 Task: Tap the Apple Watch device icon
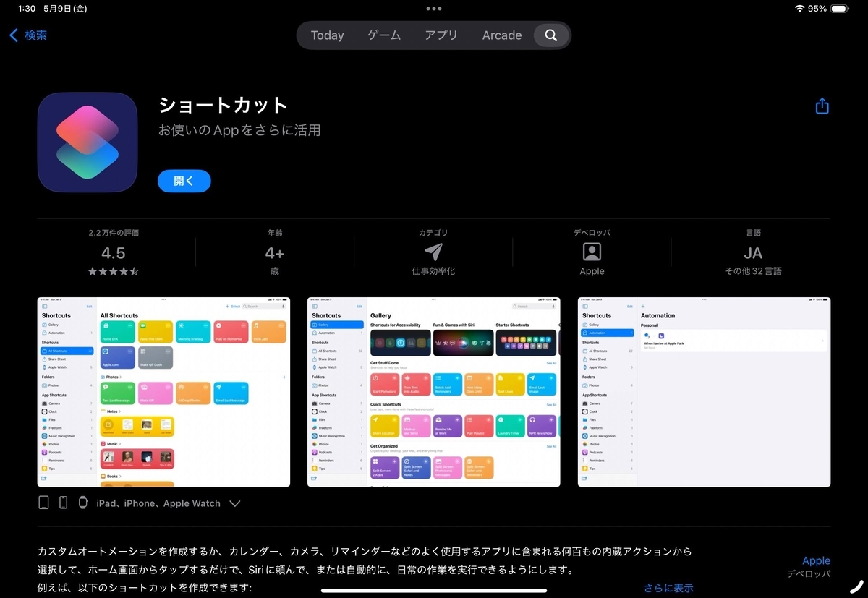82,503
